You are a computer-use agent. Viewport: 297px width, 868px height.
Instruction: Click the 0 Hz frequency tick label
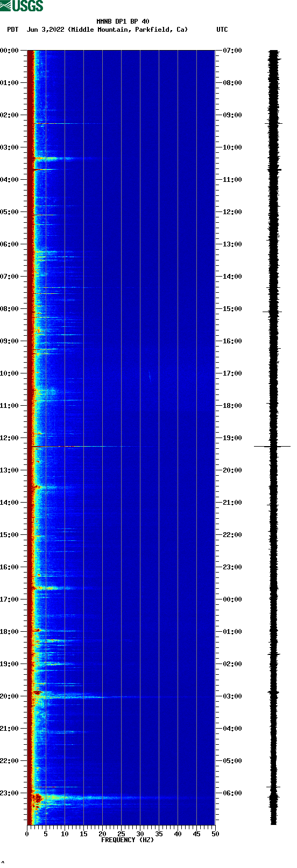point(27,834)
